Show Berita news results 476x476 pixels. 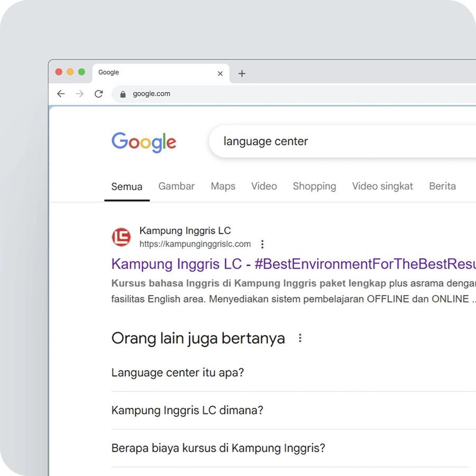[442, 186]
